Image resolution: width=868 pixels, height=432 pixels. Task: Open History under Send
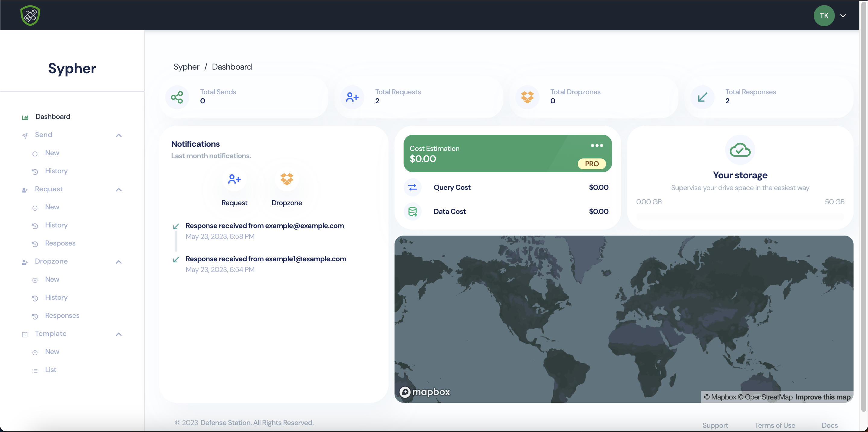56,171
